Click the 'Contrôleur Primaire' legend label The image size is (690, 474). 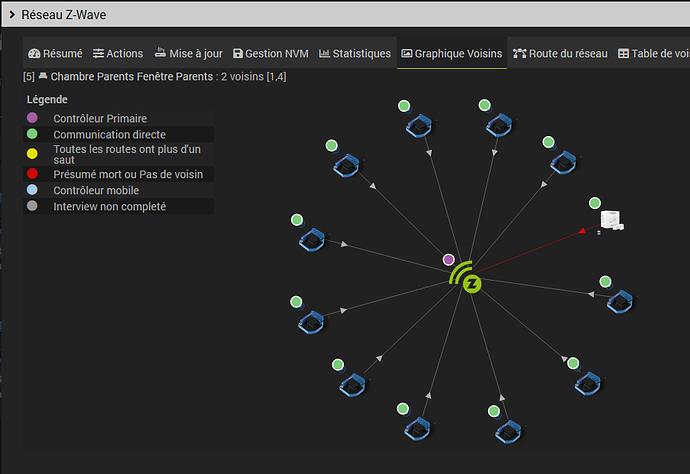click(100, 118)
